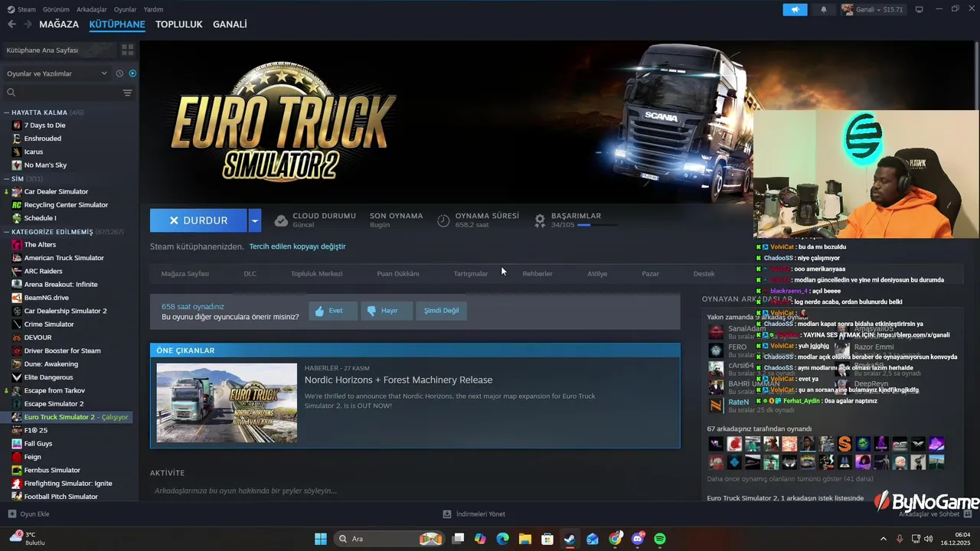980x551 pixels.
Task: Click the achievements progress bar
Action: pyautogui.click(x=597, y=225)
